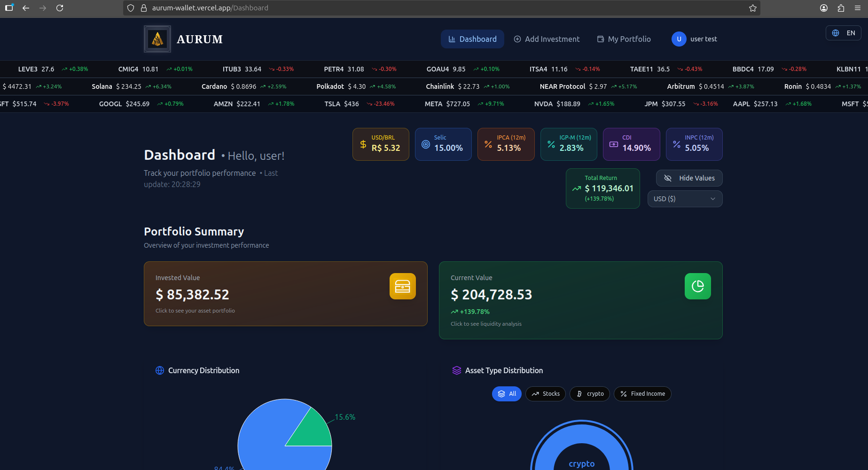Screen dimensions: 868x470
Task: Open the Invested Value card
Action: (285, 294)
